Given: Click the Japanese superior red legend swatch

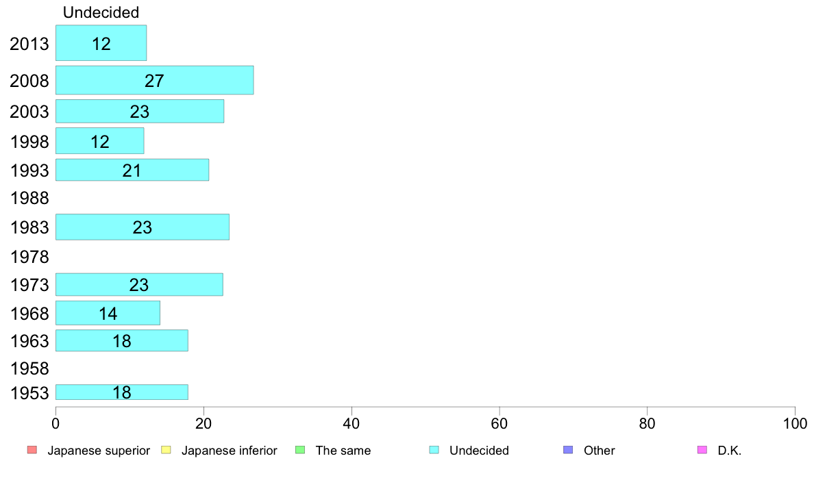Looking at the screenshot, I should [32, 450].
